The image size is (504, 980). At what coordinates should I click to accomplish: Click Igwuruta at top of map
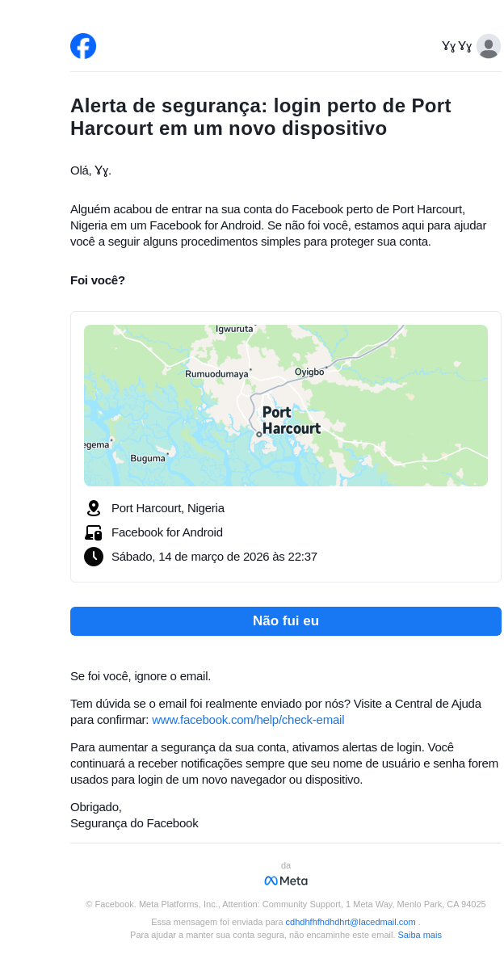tap(234, 329)
